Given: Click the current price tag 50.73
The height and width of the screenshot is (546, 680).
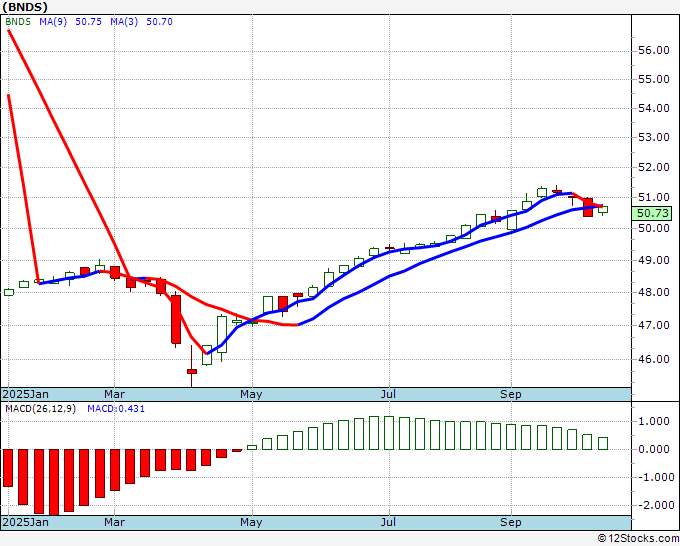Looking at the screenshot, I should (653, 213).
